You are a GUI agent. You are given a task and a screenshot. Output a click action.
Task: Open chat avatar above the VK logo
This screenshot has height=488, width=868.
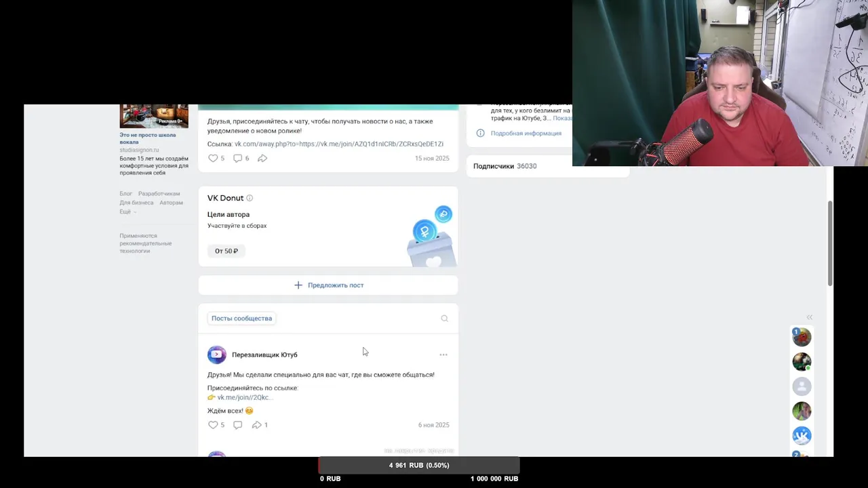[802, 411]
